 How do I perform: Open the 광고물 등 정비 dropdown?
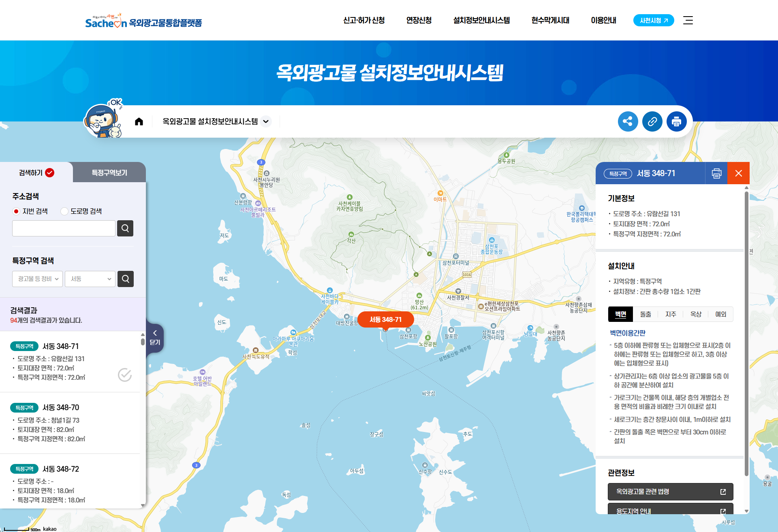[37, 279]
